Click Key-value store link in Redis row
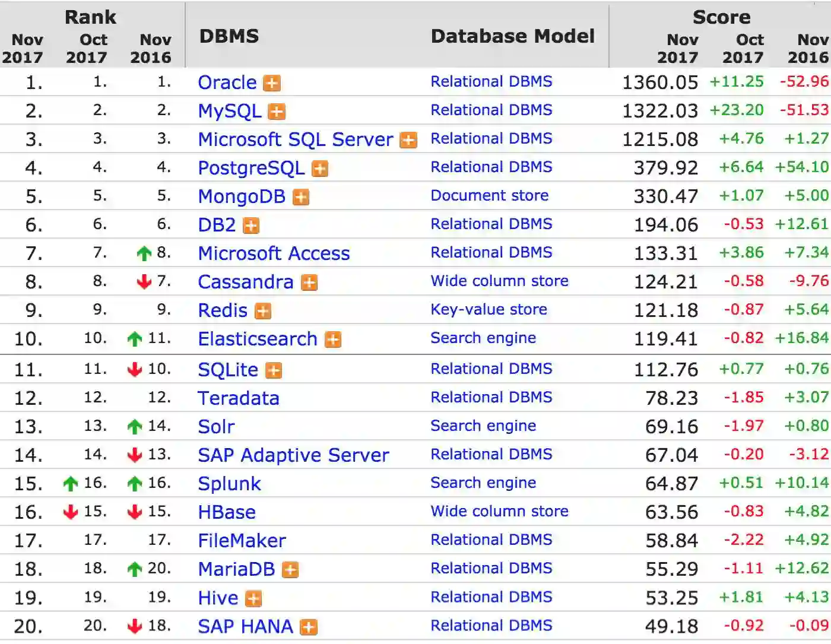 point(489,309)
